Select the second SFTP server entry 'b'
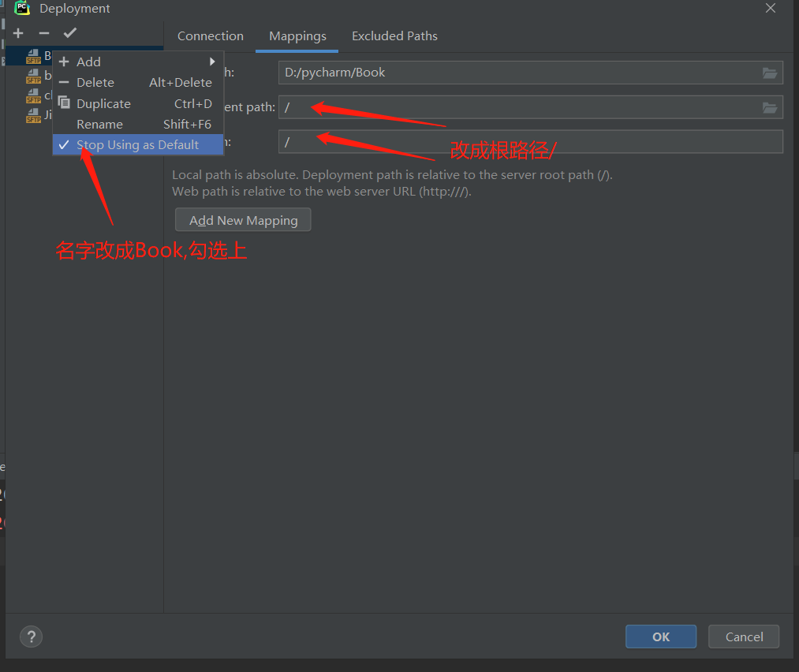799x672 pixels. (x=39, y=76)
